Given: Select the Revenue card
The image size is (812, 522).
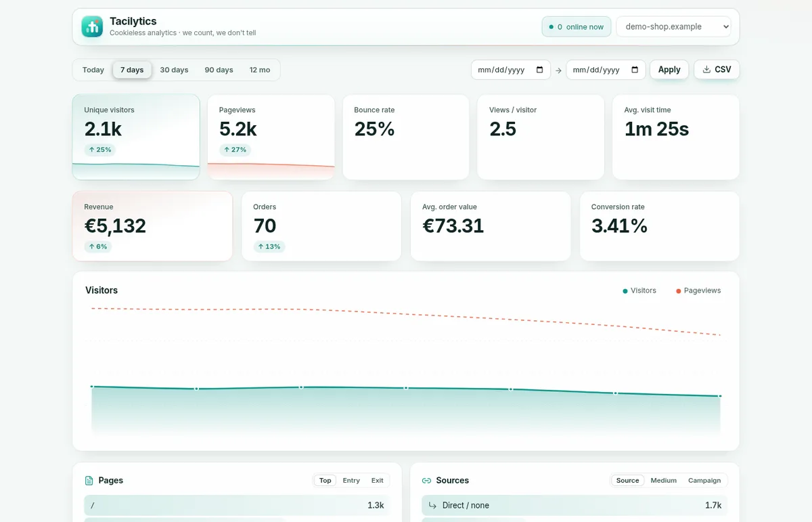Looking at the screenshot, I should [x=152, y=226].
